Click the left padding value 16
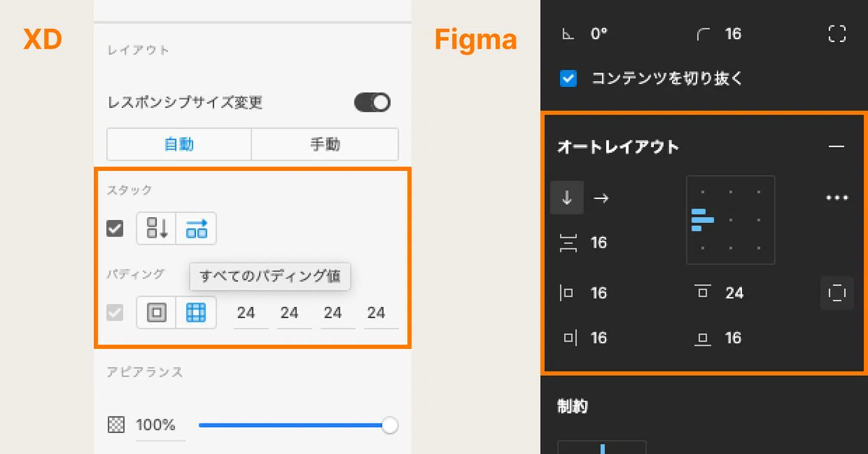Viewport: 868px width, 454px height. (x=598, y=293)
